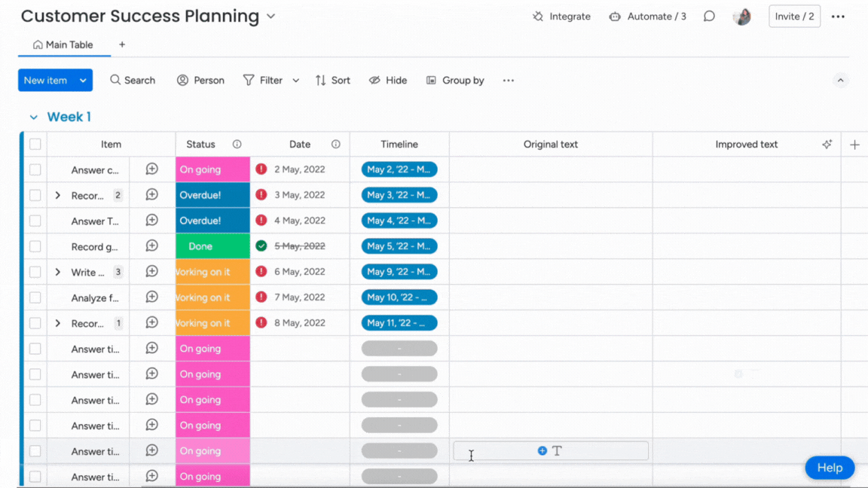Open the New item dropdown arrow
The width and height of the screenshot is (868, 488).
point(83,81)
